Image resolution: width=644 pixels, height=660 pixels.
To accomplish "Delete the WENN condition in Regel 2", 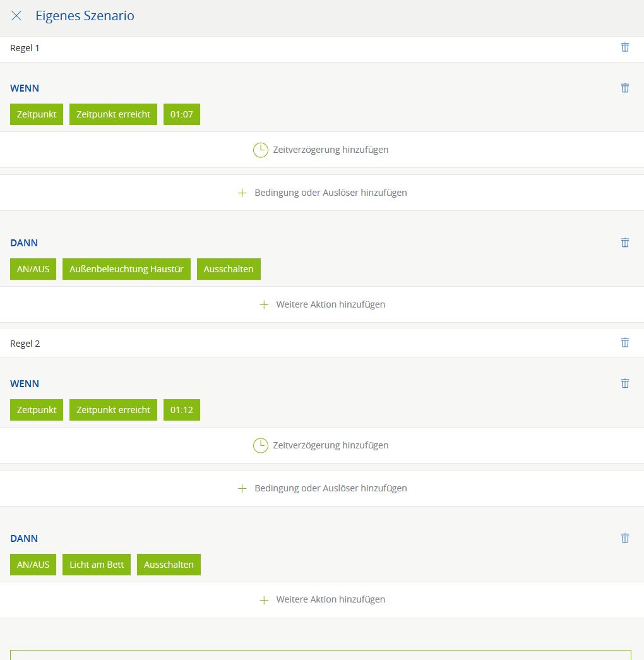I will coord(624,383).
